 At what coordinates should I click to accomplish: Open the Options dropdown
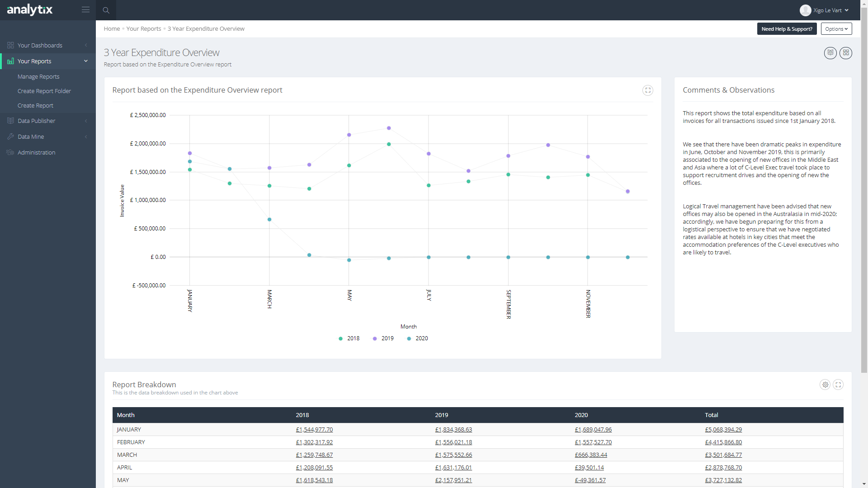(x=836, y=29)
